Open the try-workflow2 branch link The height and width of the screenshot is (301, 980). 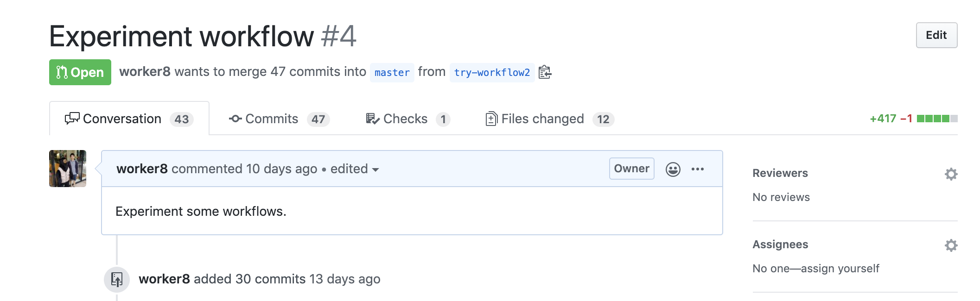(491, 73)
